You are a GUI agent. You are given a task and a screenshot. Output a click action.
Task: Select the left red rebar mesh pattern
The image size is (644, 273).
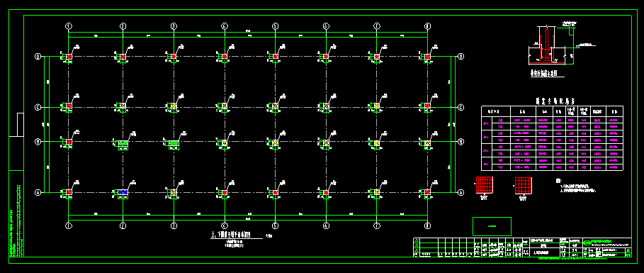pos(484,185)
